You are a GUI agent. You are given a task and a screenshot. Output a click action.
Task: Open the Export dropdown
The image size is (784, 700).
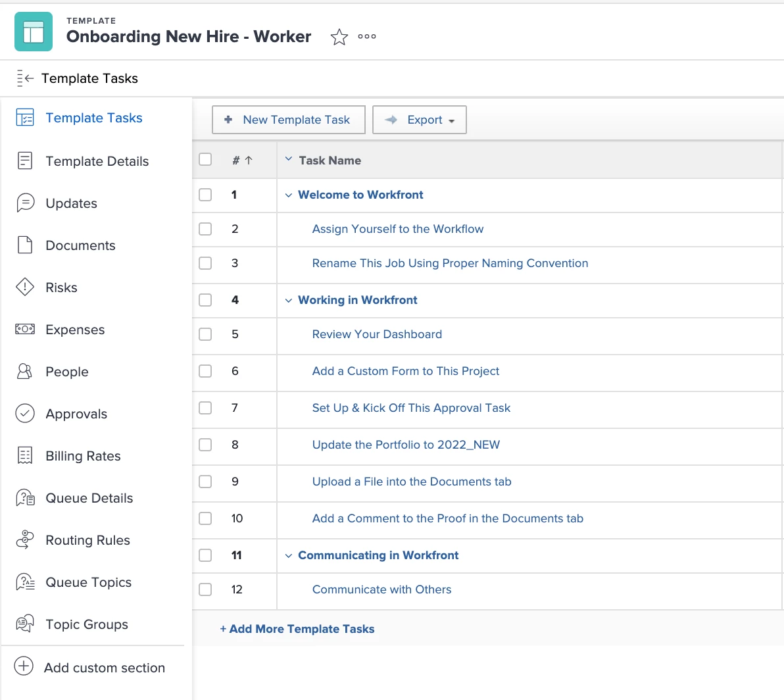(x=420, y=120)
